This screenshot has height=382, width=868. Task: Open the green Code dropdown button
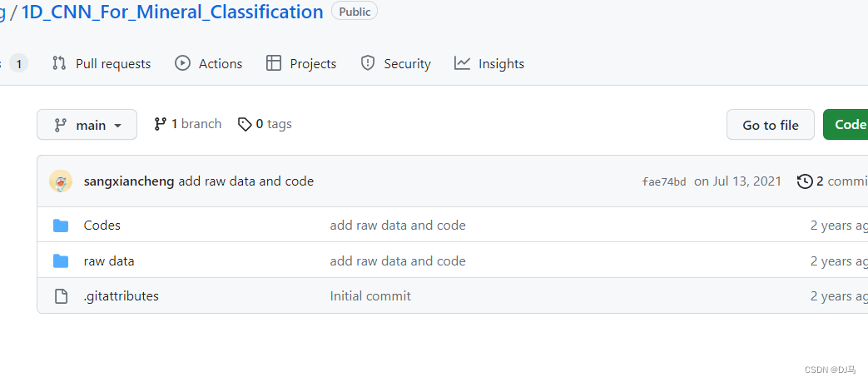coord(847,125)
